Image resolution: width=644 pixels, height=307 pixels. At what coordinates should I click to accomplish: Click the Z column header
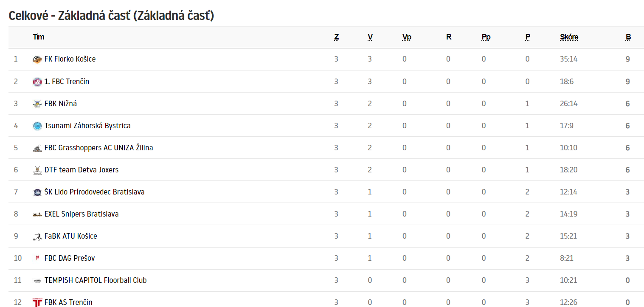click(x=336, y=37)
